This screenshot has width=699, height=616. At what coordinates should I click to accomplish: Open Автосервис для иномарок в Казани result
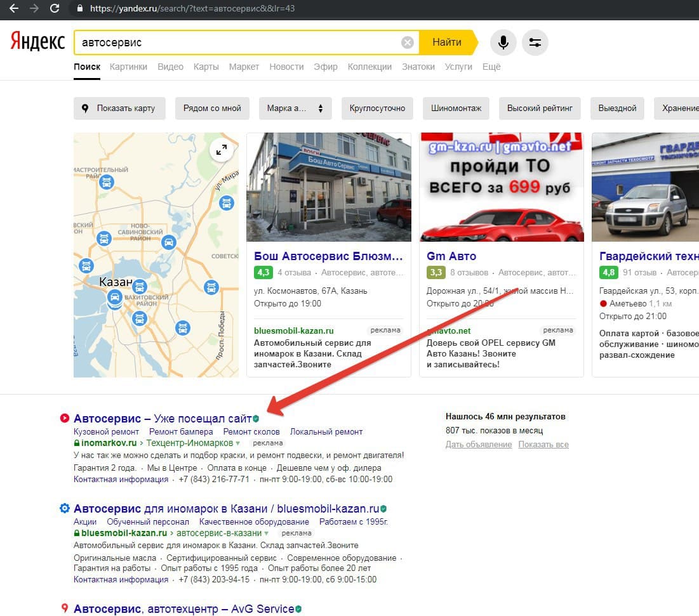[x=227, y=509]
